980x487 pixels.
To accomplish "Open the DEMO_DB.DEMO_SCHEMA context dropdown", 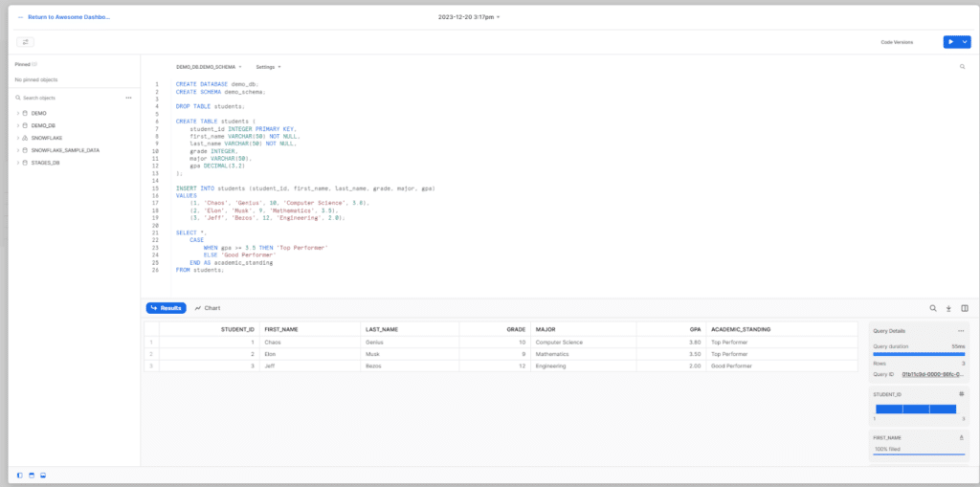I will 209,66.
